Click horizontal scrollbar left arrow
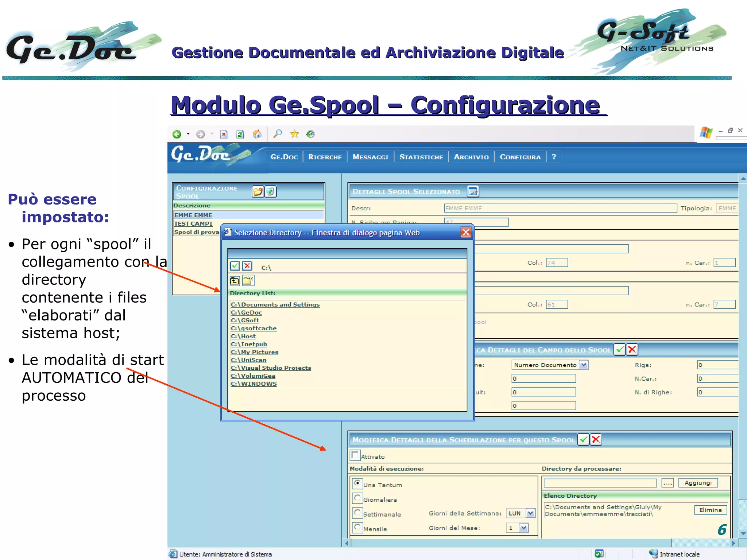The width and height of the screenshot is (747, 560). coord(347,543)
